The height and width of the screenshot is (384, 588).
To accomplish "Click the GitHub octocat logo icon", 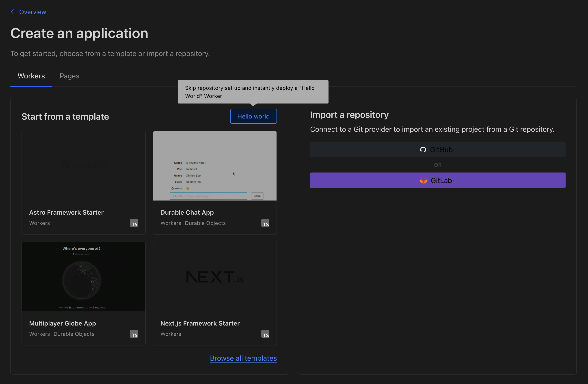I will click(423, 150).
